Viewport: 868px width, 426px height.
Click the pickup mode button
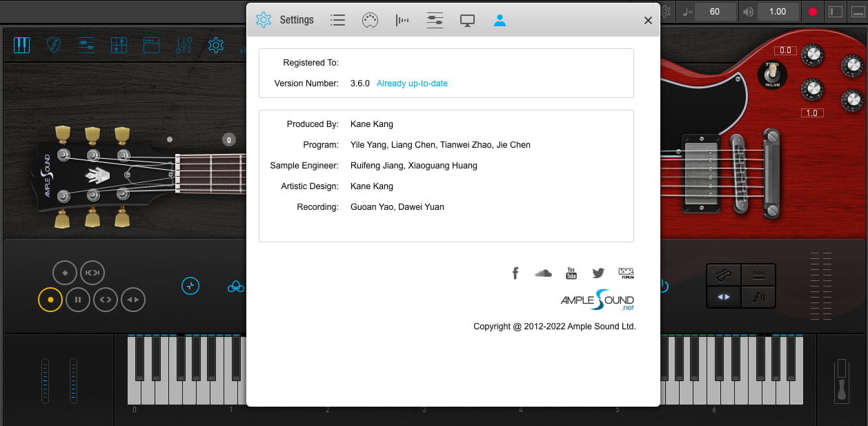[759, 275]
